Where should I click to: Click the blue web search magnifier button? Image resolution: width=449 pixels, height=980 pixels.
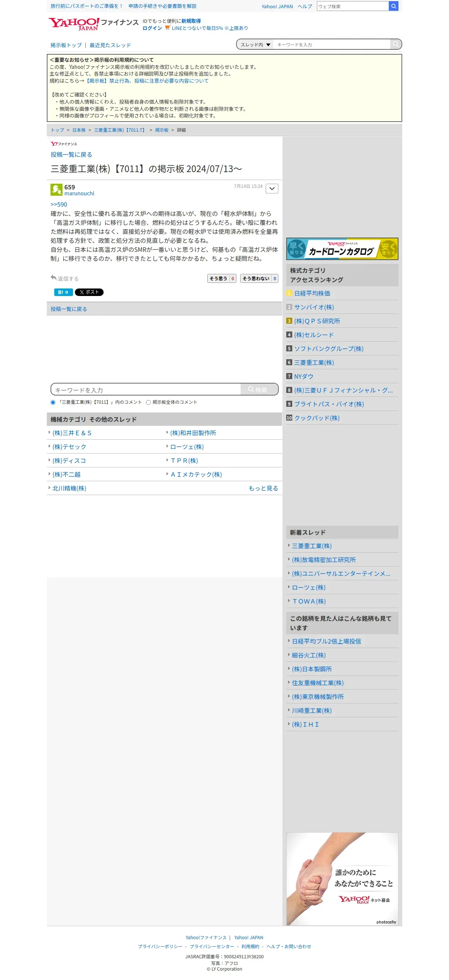(x=394, y=6)
